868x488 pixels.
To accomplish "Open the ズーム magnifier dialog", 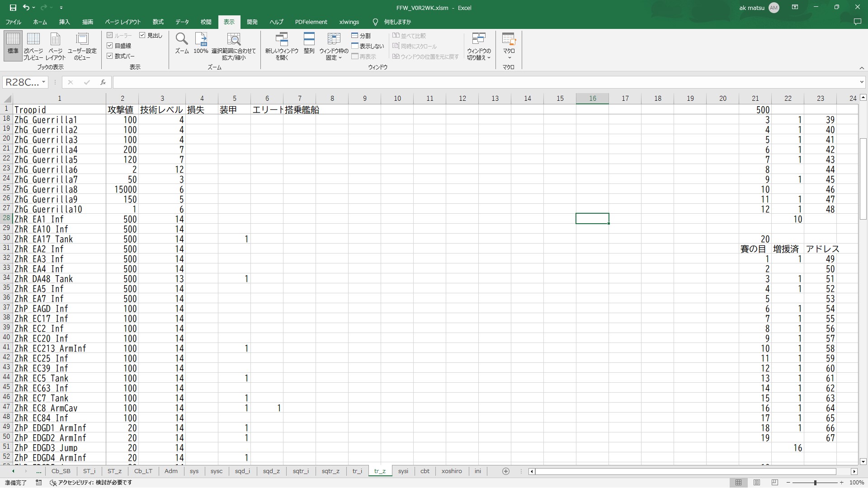I will (182, 43).
